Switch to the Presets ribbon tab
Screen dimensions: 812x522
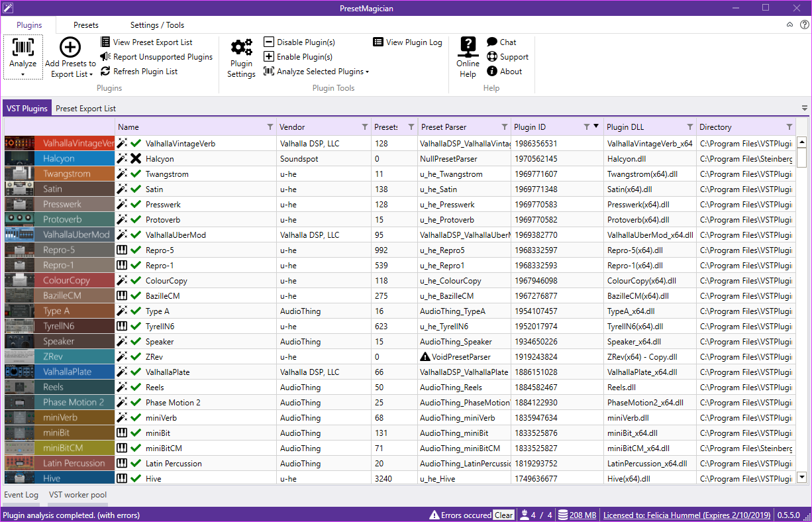pos(86,25)
